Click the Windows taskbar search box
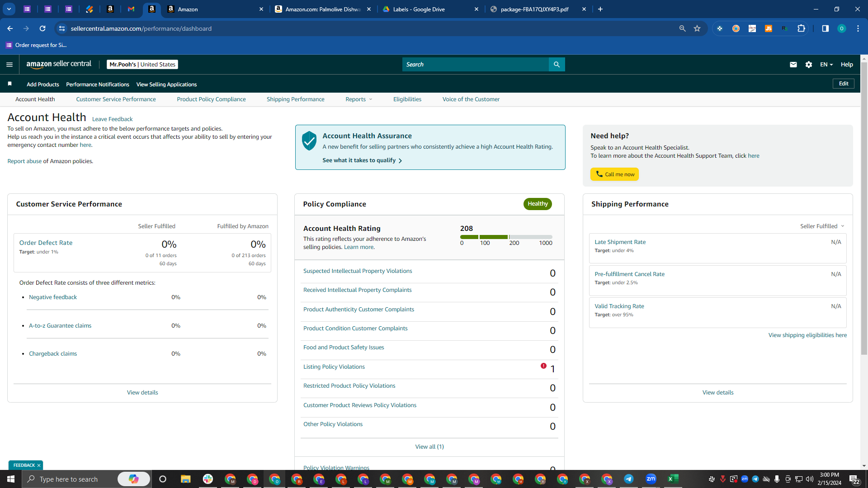The width and height of the screenshot is (868, 488). (69, 479)
